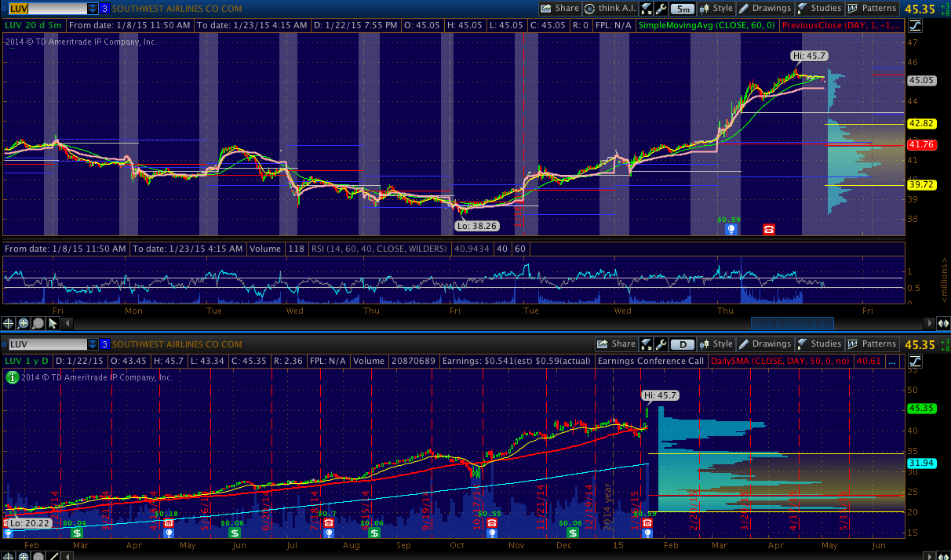The width and height of the screenshot is (951, 560).
Task: Click the Share icon in top chart toolbar
Action: (559, 9)
